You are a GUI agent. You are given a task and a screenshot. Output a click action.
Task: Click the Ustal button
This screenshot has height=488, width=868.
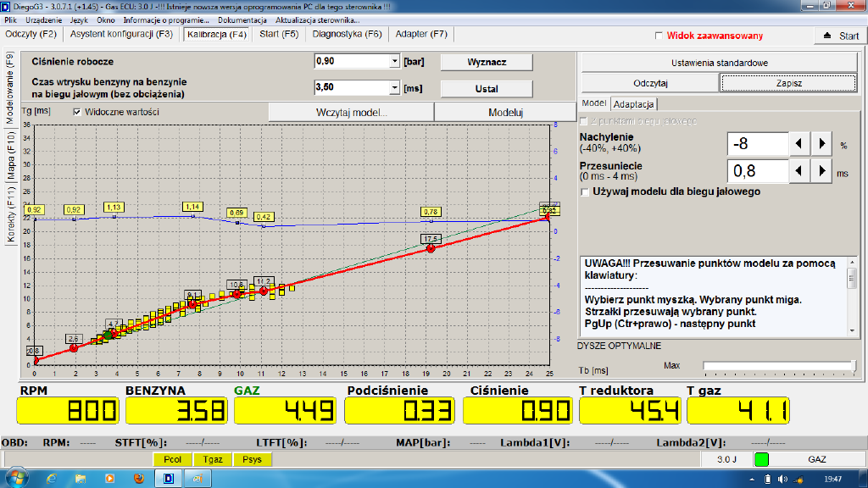pyautogui.click(x=487, y=88)
